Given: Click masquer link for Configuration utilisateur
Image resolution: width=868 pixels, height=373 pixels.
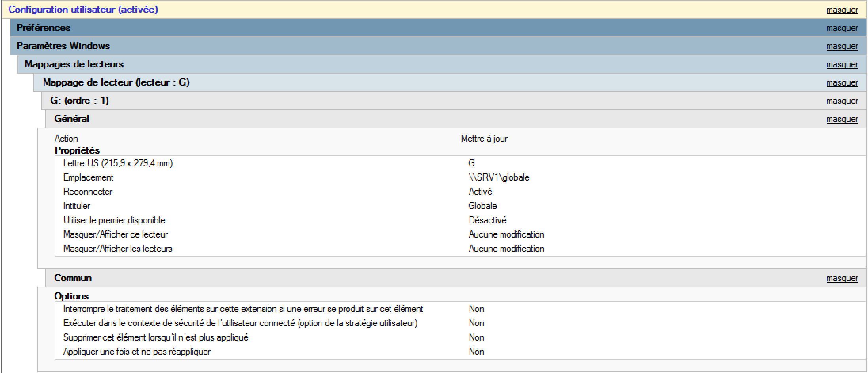Looking at the screenshot, I should (x=842, y=10).
